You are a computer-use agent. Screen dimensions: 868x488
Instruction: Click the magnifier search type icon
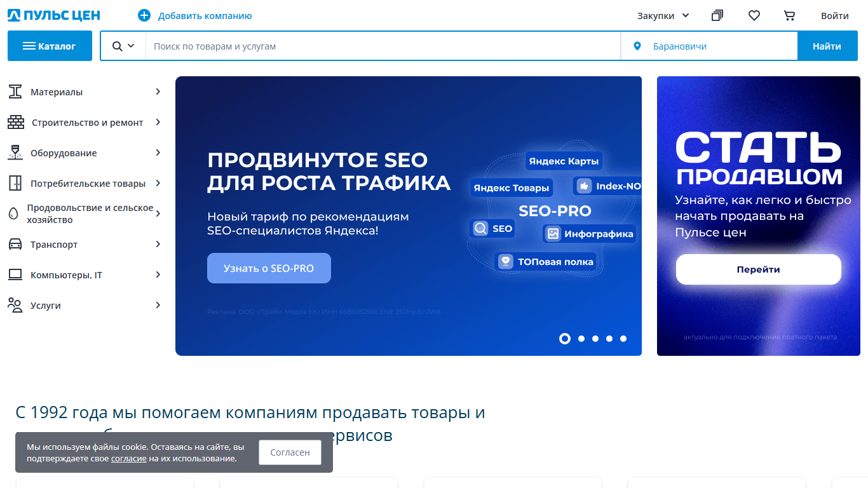[118, 46]
